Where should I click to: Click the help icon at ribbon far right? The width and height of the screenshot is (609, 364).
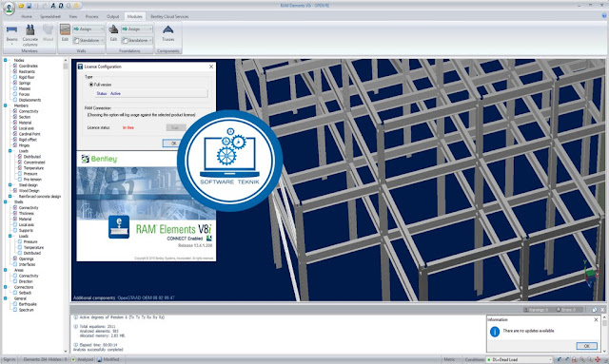[x=604, y=16]
